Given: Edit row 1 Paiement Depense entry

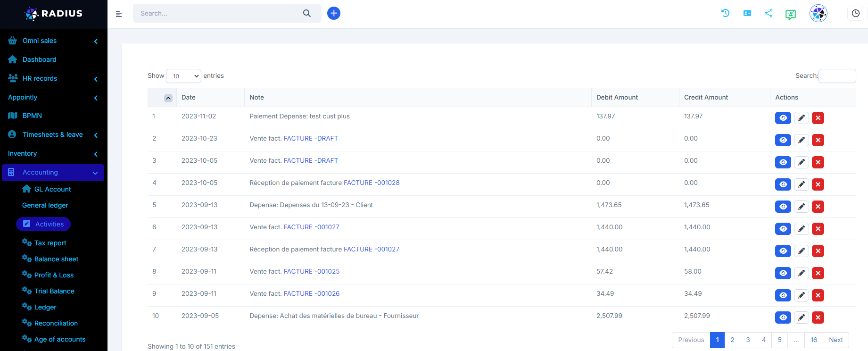Looking at the screenshot, I should (802, 118).
